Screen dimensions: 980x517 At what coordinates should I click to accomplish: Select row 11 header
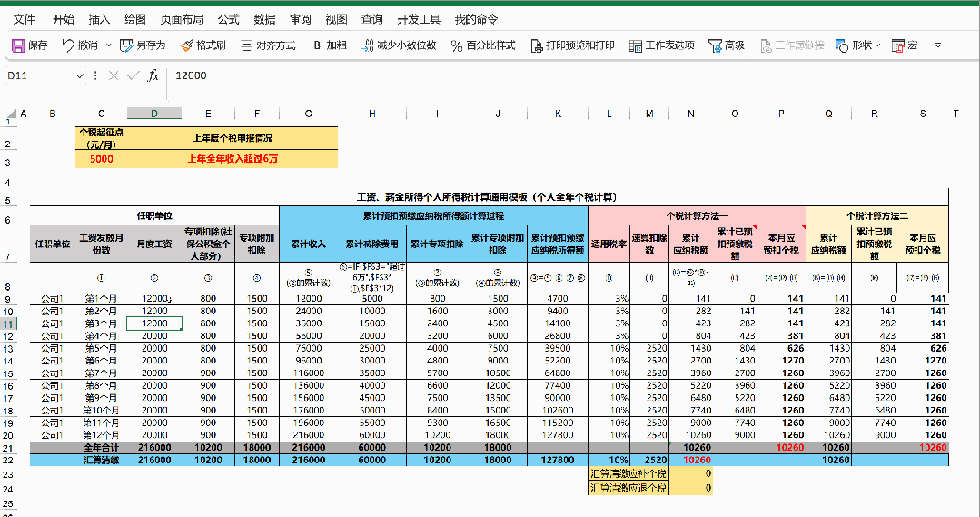[9, 323]
